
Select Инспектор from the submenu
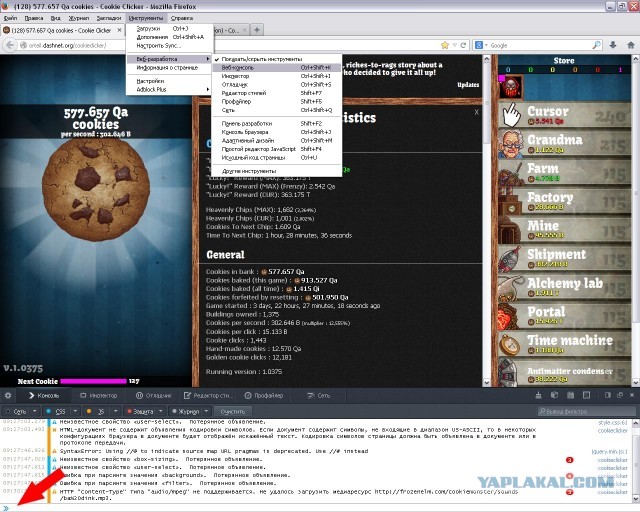click(277, 76)
